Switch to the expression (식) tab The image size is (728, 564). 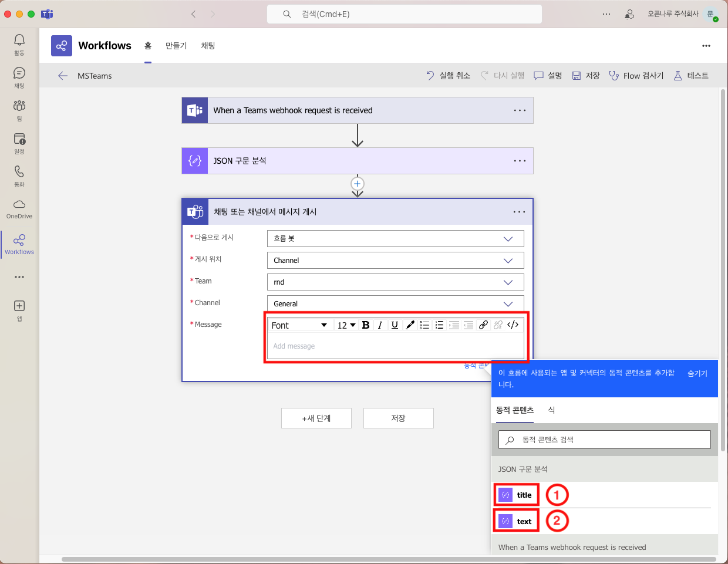551,410
